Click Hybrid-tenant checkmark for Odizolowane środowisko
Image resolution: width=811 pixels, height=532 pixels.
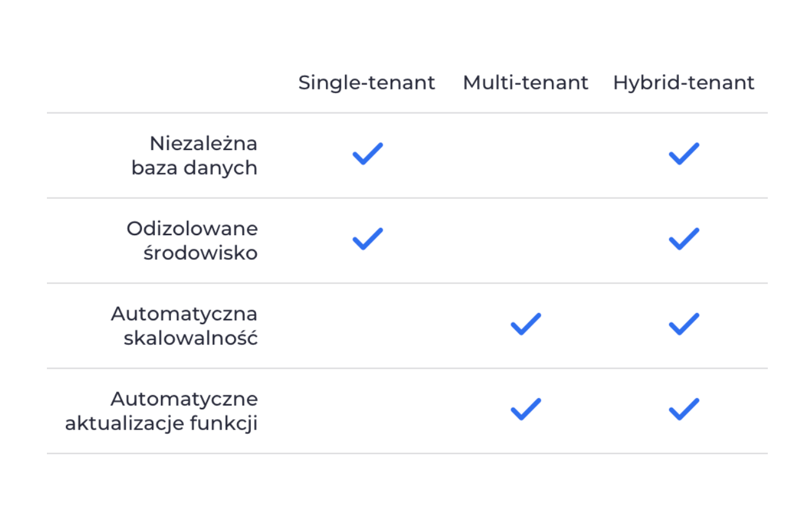(684, 239)
